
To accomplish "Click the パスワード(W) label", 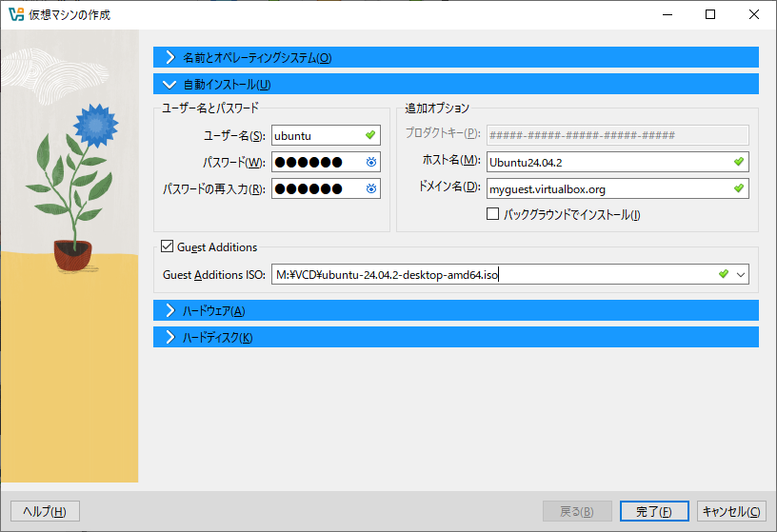I will 234,163.
